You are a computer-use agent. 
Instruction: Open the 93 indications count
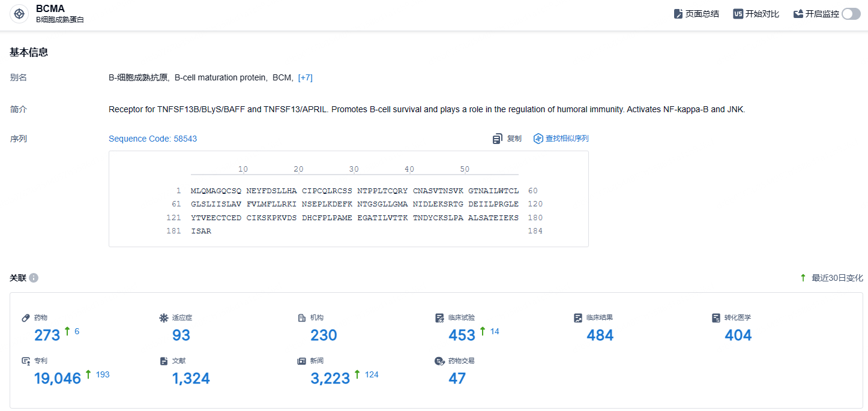[181, 335]
